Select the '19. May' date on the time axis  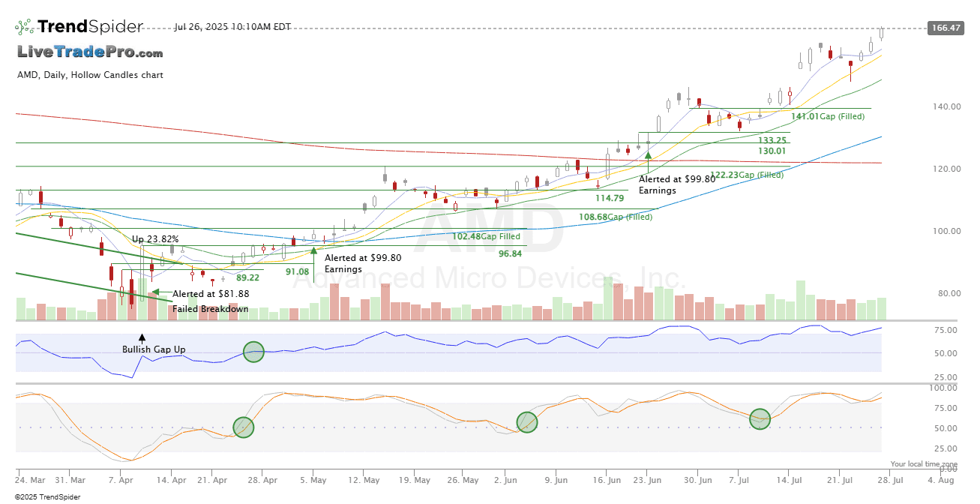tap(416, 480)
